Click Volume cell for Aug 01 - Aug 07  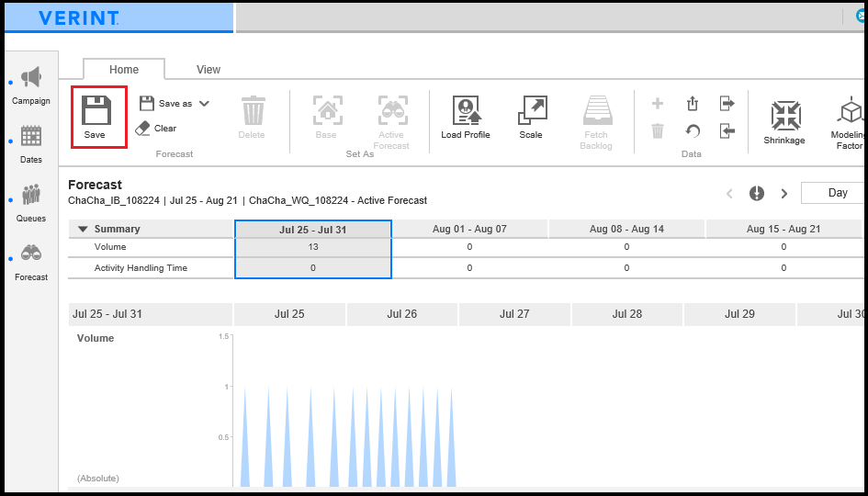coord(469,247)
